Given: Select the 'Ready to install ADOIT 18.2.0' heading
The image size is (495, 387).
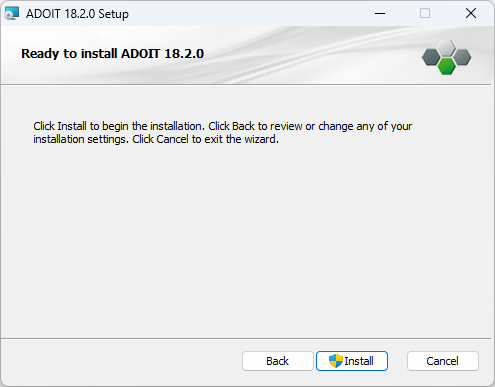Looking at the screenshot, I should [112, 54].
